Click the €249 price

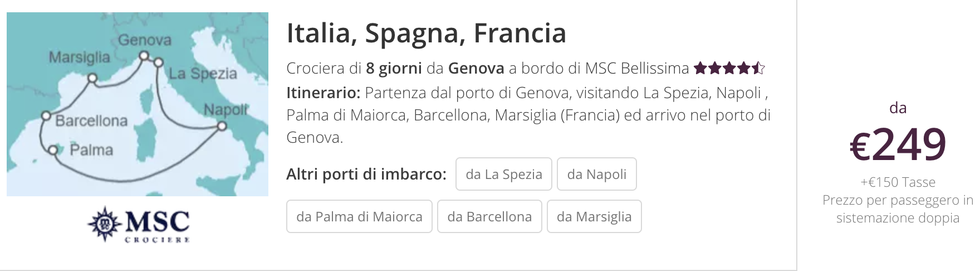(x=898, y=144)
